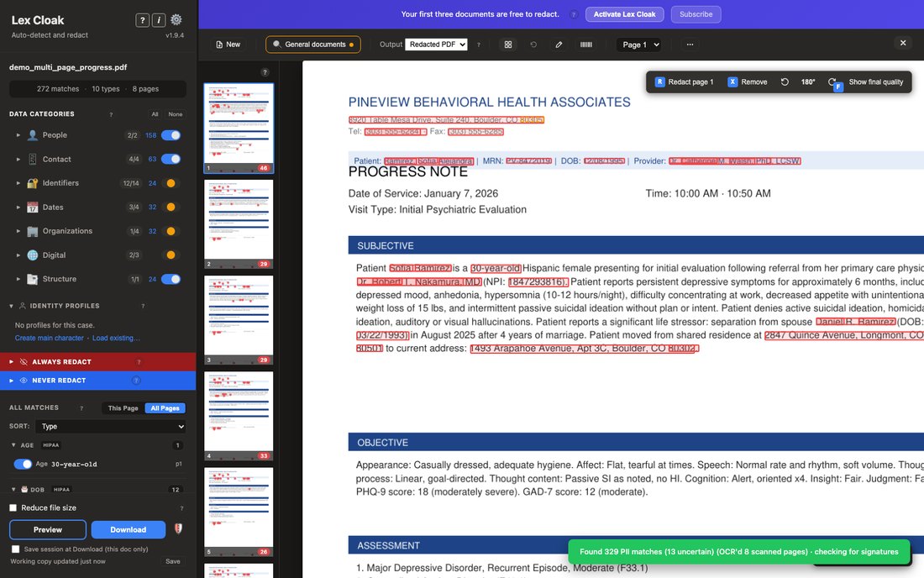The width and height of the screenshot is (924, 578).
Task: Click Show final quality
Action: tap(875, 81)
